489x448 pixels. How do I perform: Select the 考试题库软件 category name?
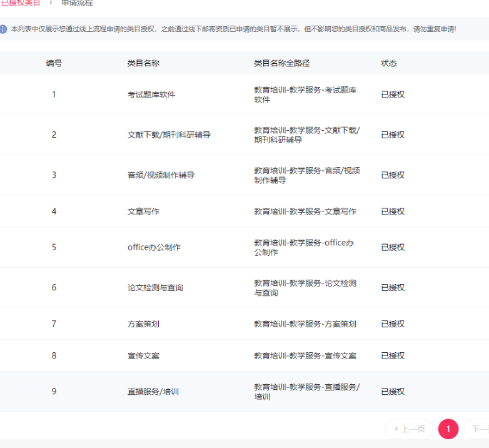(x=151, y=94)
